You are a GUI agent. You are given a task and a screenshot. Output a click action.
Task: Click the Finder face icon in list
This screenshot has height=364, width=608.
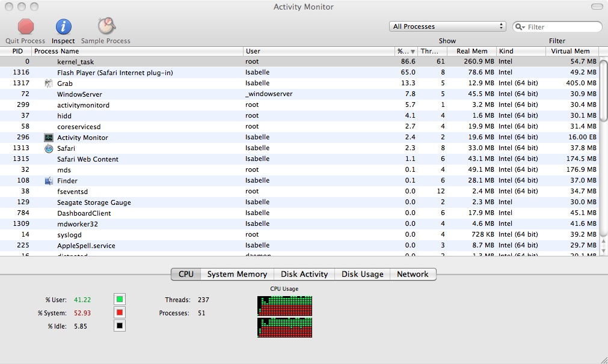point(49,181)
